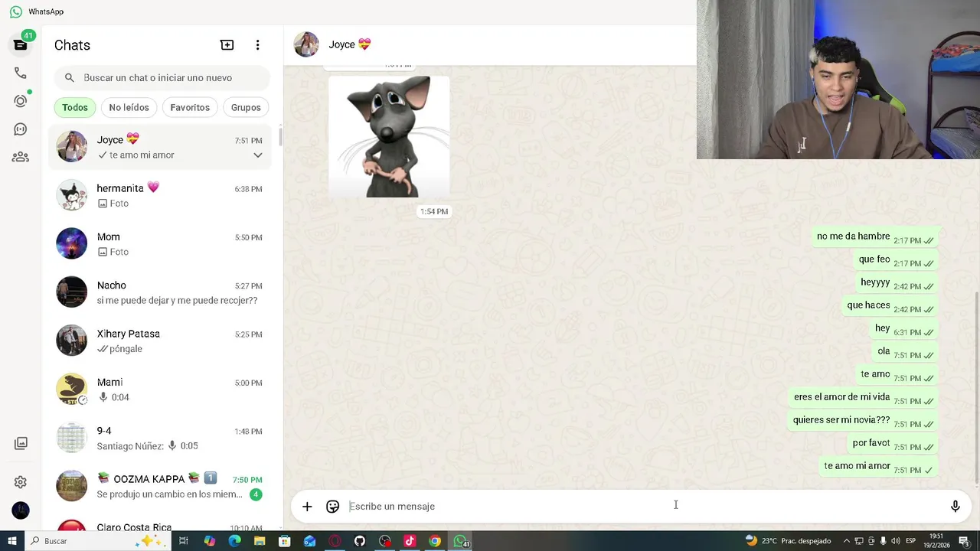Open the Calls section in the sidebar
The width and height of the screenshot is (980, 551).
21,73
